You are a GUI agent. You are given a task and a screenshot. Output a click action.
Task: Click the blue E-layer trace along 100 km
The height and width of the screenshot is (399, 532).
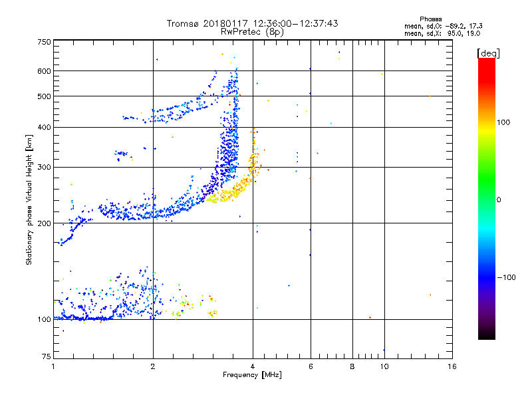[83, 318]
